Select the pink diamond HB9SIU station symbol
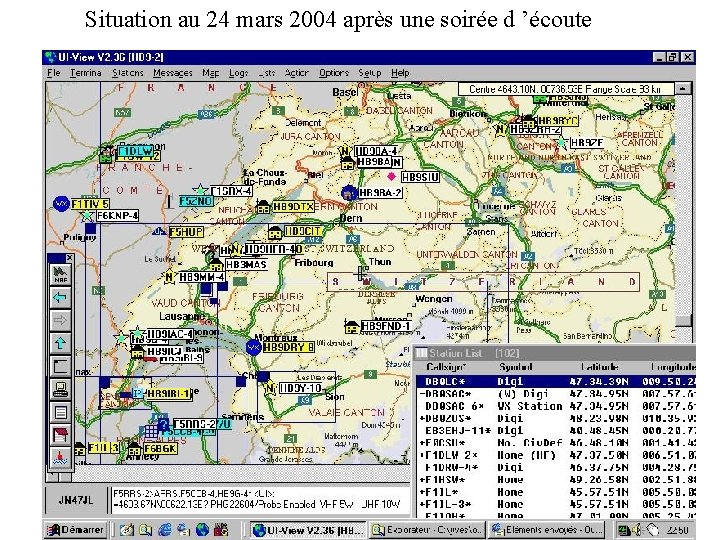 coord(391,176)
